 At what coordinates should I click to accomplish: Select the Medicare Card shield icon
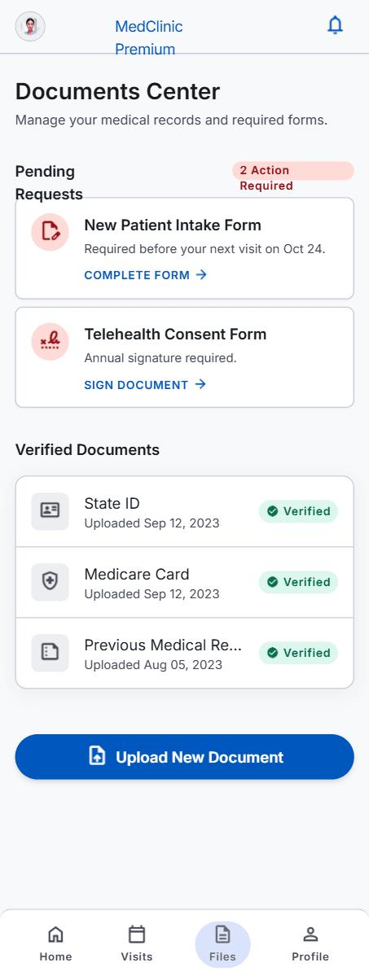point(50,582)
